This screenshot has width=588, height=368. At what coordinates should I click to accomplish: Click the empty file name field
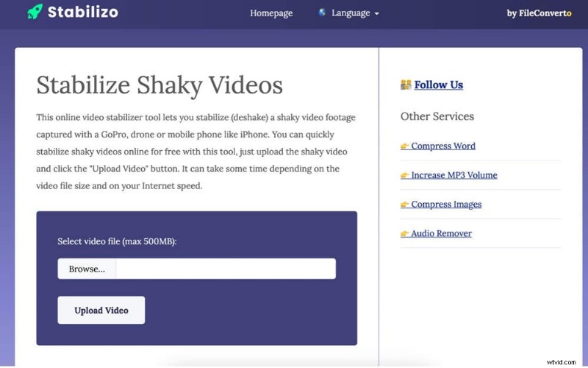click(x=226, y=269)
